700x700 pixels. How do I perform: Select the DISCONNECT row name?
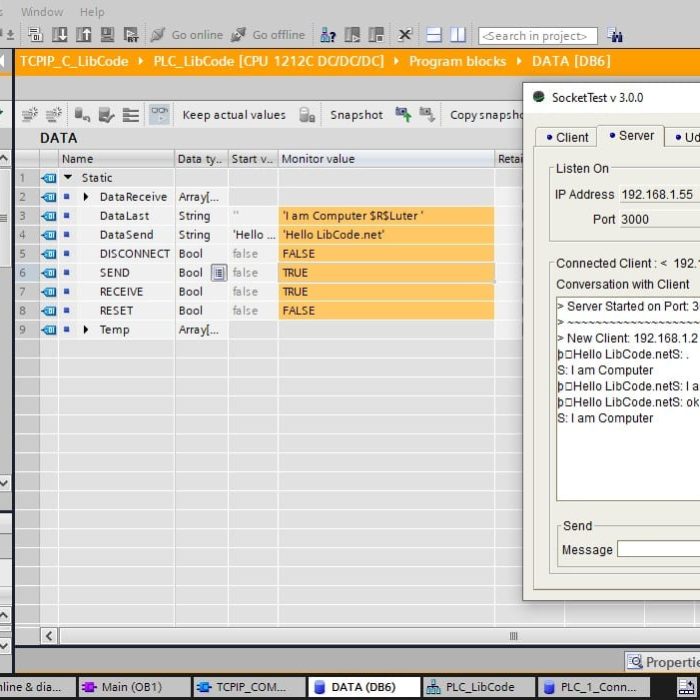pos(134,254)
